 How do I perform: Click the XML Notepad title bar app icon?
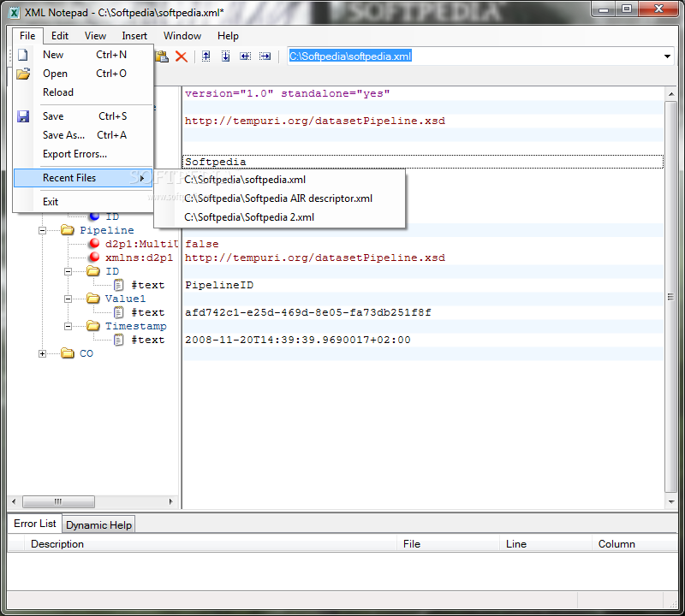(15, 13)
